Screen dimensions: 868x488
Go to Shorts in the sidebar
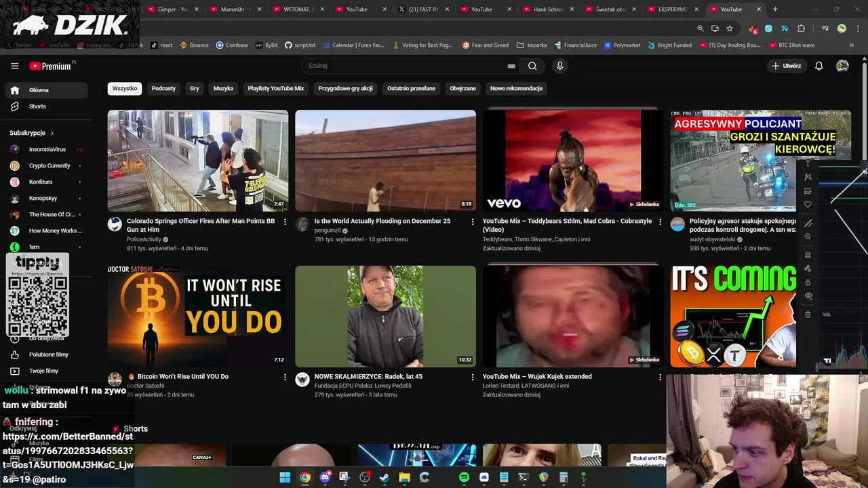pyautogui.click(x=46, y=106)
